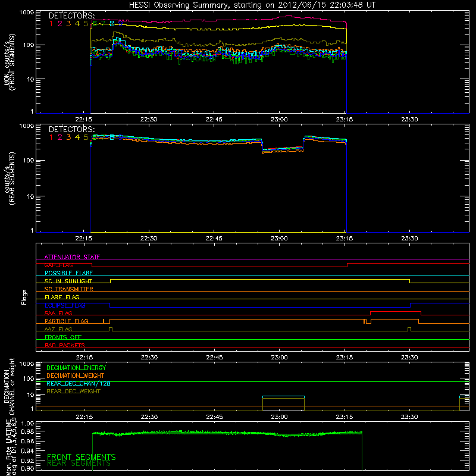Click the green FRONTS_OFF label
476x476 pixels.
63,337
